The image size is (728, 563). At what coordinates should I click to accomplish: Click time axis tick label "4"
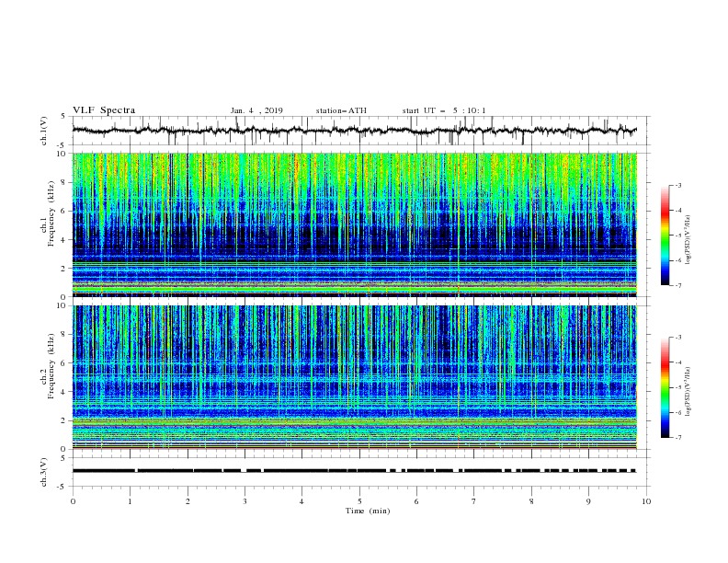301,501
